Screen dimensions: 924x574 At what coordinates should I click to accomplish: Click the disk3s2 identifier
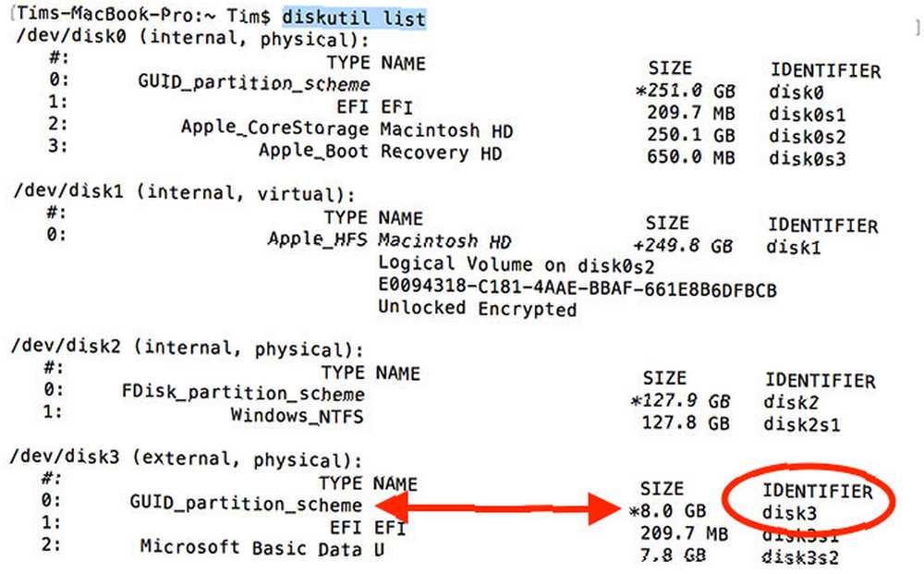click(799, 556)
